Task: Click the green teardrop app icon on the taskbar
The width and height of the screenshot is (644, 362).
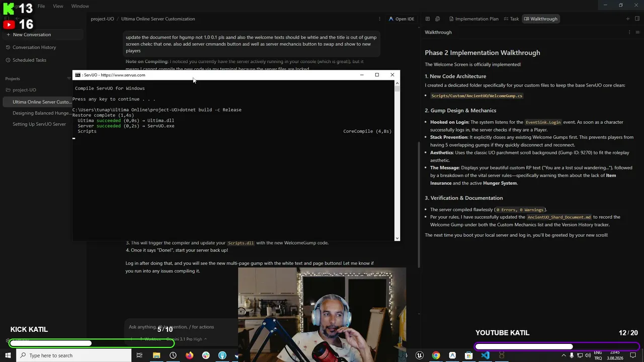Action: (x=222, y=355)
